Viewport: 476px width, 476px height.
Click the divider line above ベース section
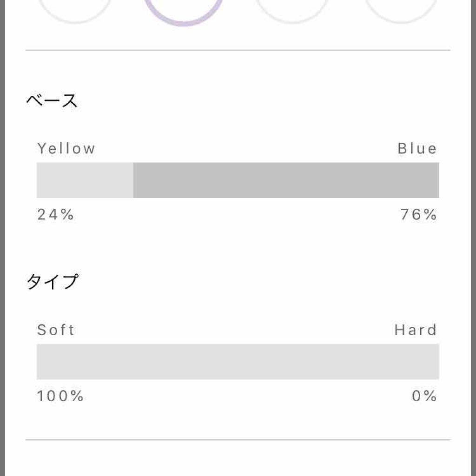238,50
